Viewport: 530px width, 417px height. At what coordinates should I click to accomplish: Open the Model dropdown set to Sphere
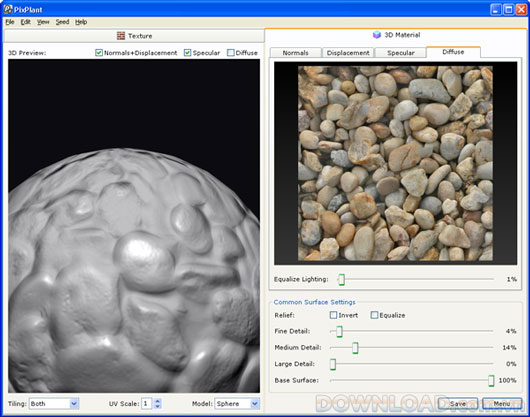(x=237, y=403)
